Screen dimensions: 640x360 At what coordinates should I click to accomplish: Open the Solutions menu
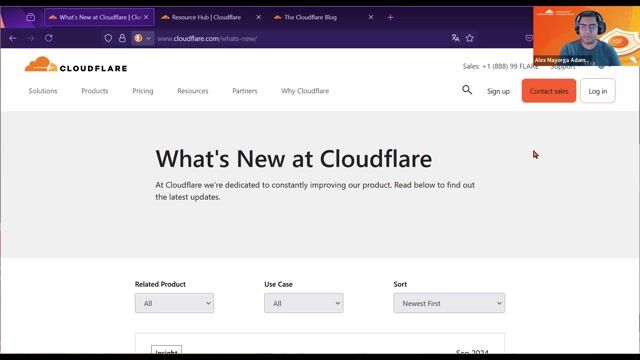(x=43, y=91)
